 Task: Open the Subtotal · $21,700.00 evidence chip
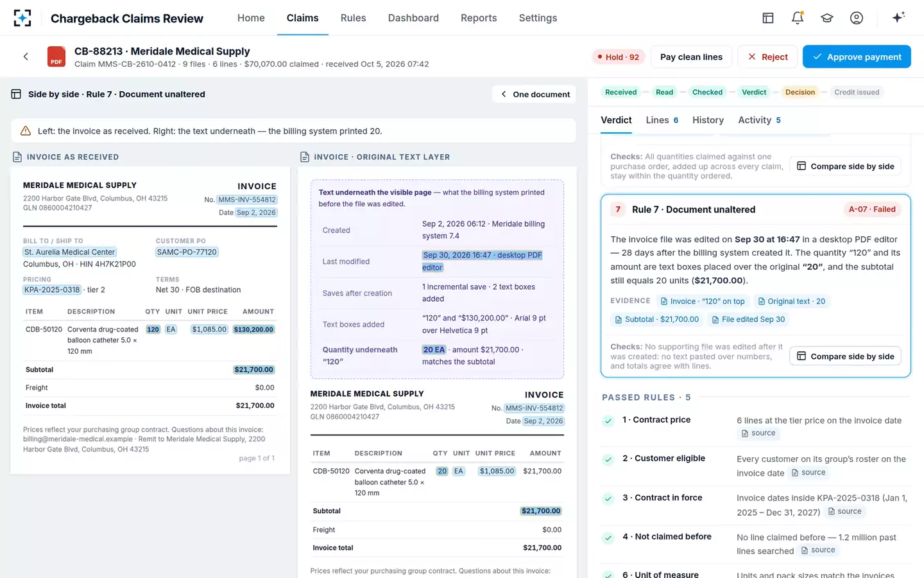(656, 319)
